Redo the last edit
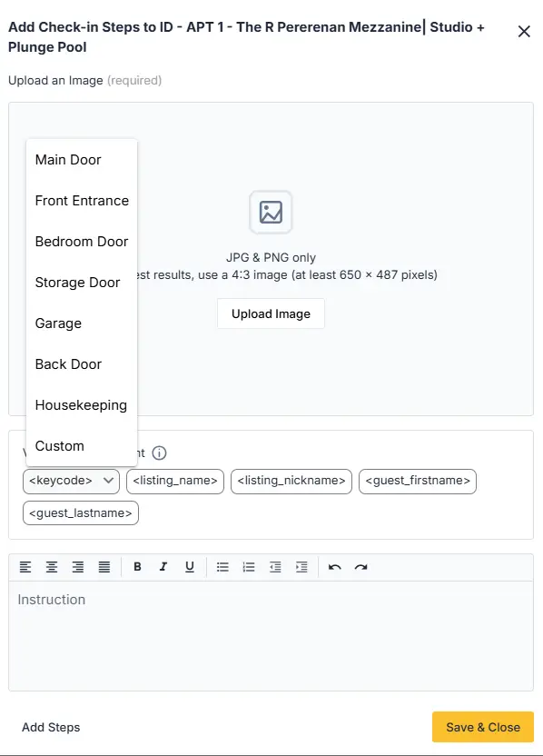 pyautogui.click(x=360, y=567)
